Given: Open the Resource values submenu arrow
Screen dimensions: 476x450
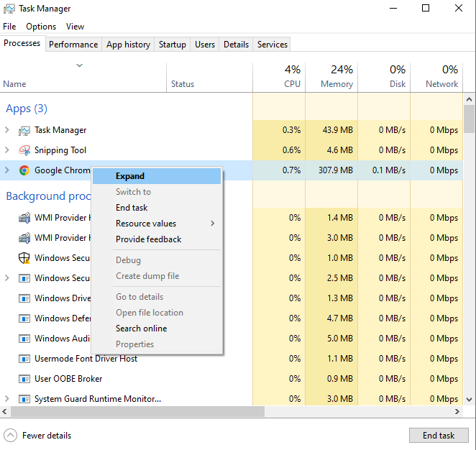Looking at the screenshot, I should click(x=213, y=224).
